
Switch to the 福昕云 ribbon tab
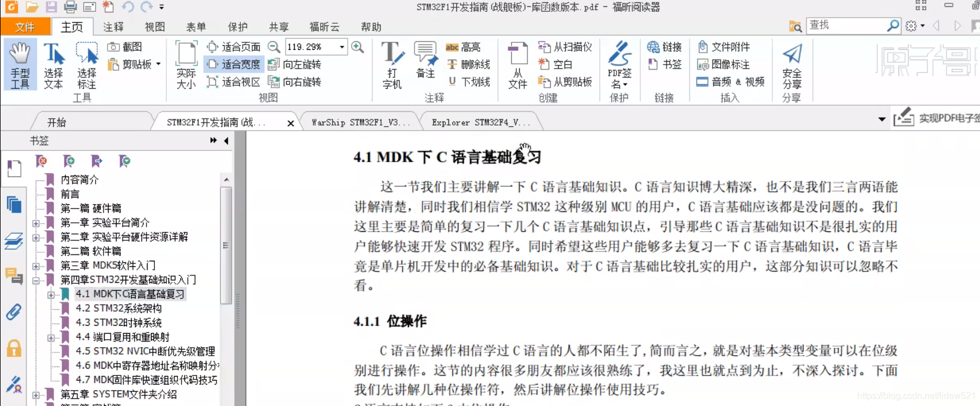pyautogui.click(x=325, y=27)
